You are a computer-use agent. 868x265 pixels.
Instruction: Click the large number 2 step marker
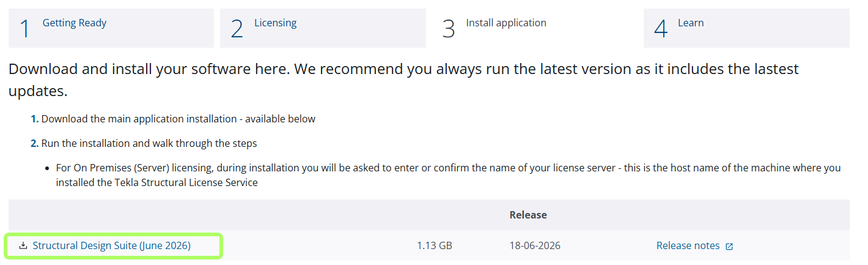click(237, 29)
